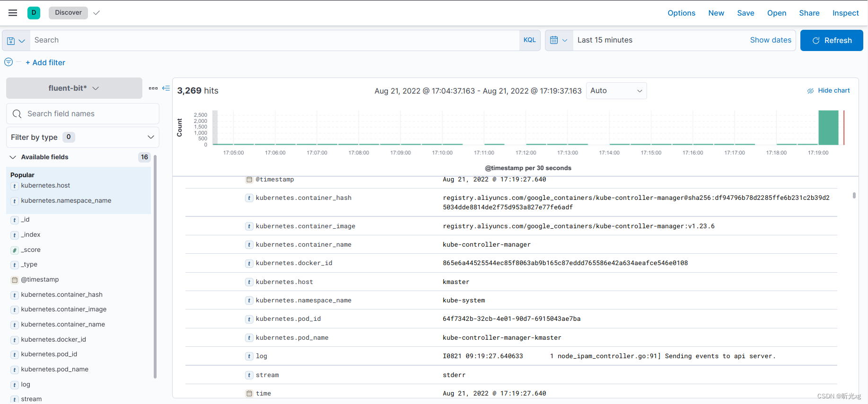Image resolution: width=868 pixels, height=404 pixels.
Task: Click text icon in kubernetes.docker_id document row
Action: 249,263
